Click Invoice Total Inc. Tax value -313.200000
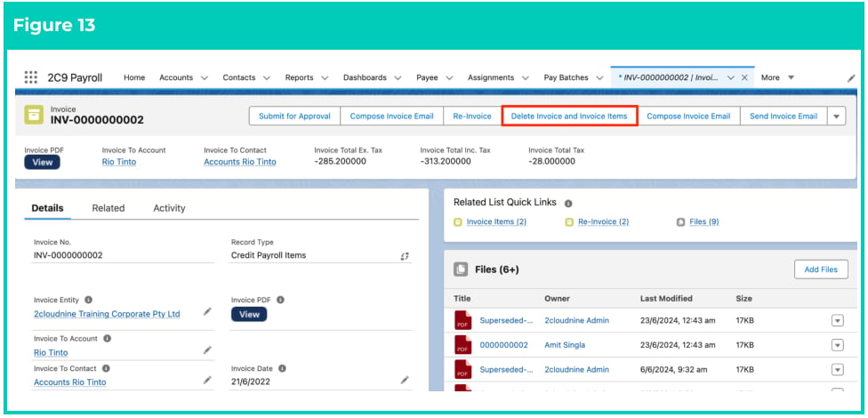The width and height of the screenshot is (868, 418). coord(446,162)
